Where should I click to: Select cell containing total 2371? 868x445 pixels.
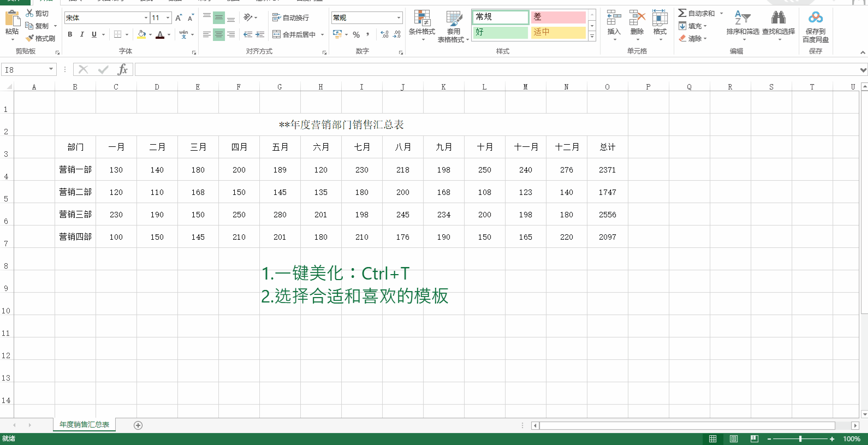(x=607, y=169)
